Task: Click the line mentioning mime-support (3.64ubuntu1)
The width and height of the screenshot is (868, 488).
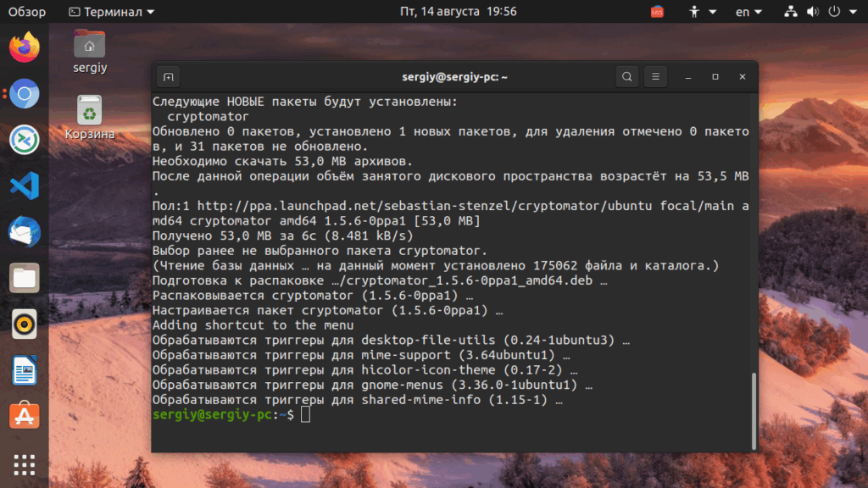Action: coord(361,355)
